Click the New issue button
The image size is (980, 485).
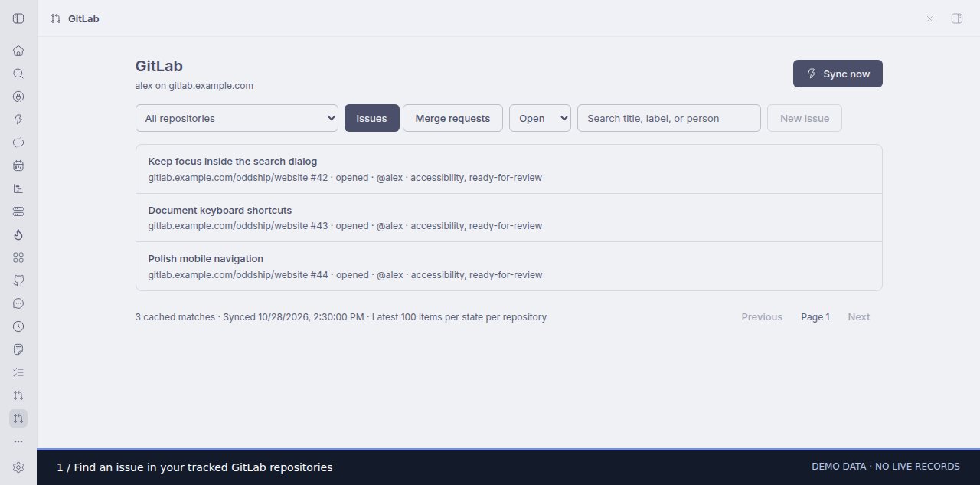pos(805,118)
